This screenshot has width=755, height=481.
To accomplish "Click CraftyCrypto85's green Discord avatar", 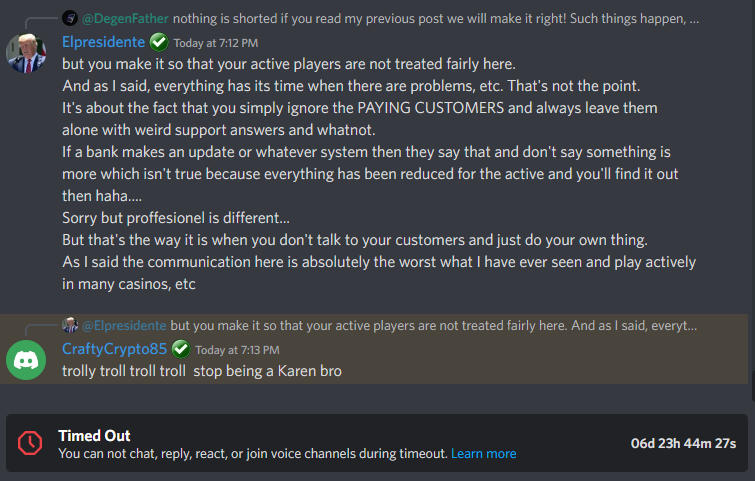I will (27, 360).
